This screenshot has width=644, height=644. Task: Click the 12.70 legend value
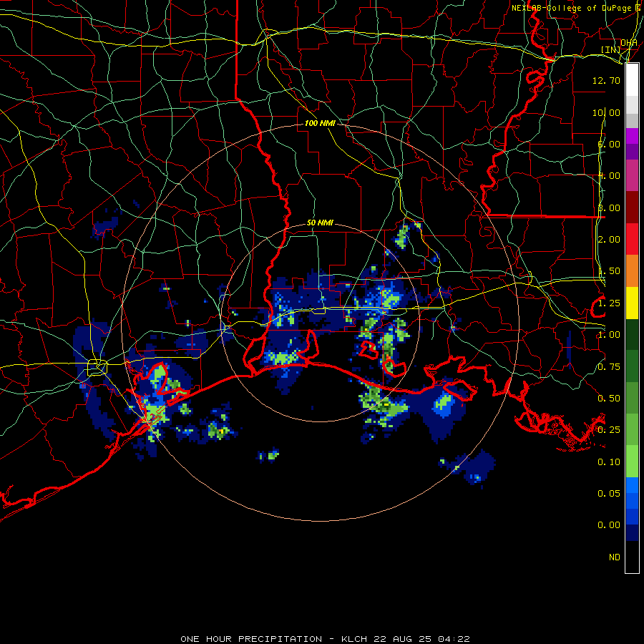pos(606,80)
